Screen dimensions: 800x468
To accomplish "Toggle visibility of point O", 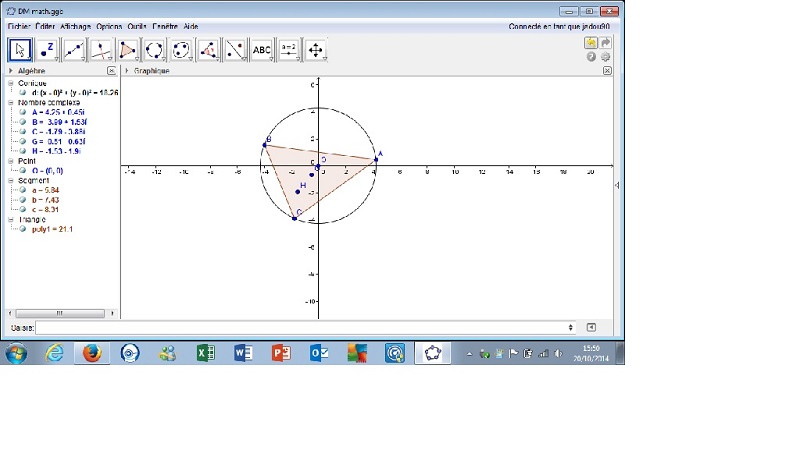I will tap(22, 171).
